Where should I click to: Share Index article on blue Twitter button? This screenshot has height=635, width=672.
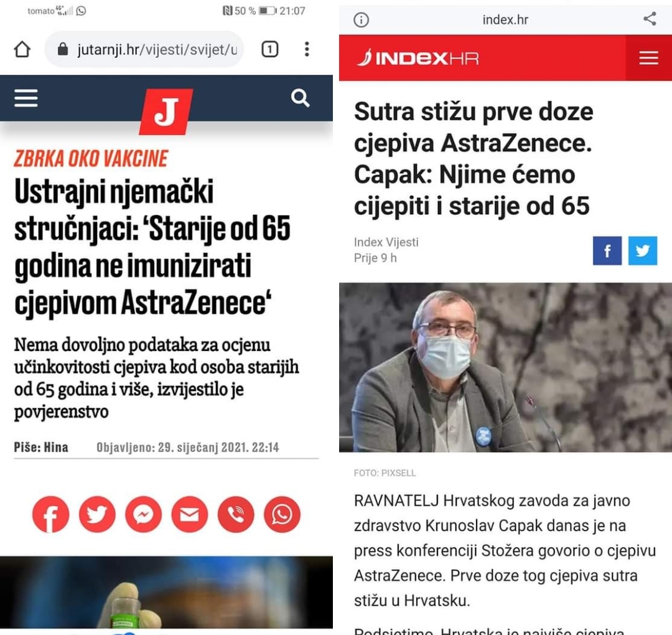tap(642, 251)
